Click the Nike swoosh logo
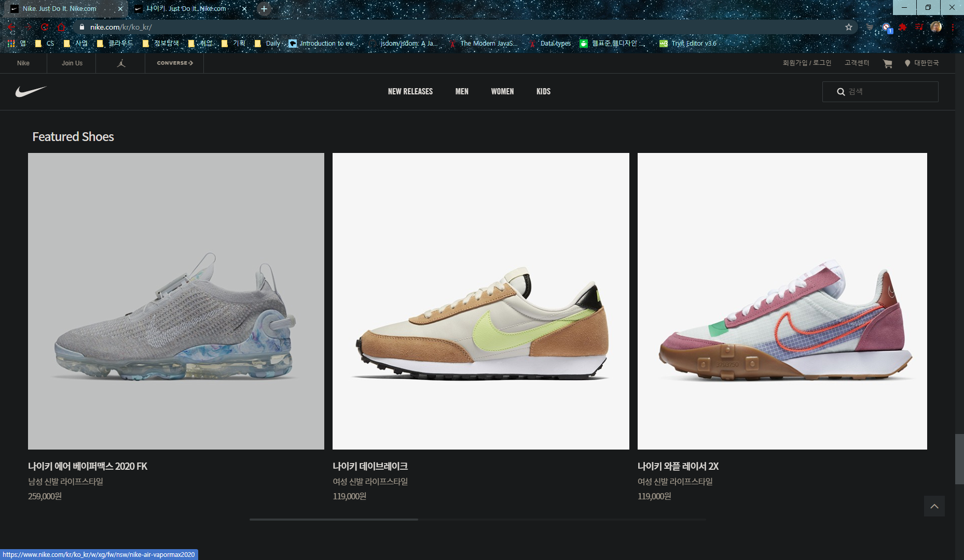This screenshot has width=964, height=560. (31, 92)
